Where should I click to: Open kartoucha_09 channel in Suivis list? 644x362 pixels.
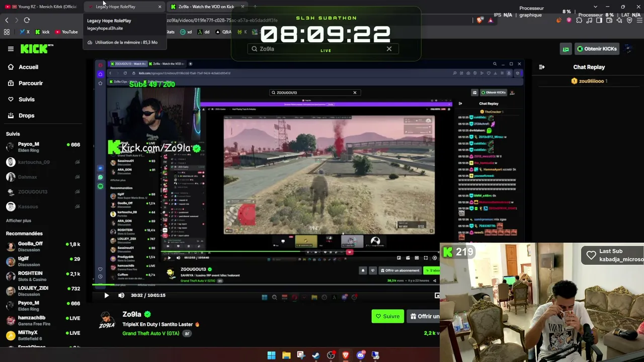click(x=43, y=162)
